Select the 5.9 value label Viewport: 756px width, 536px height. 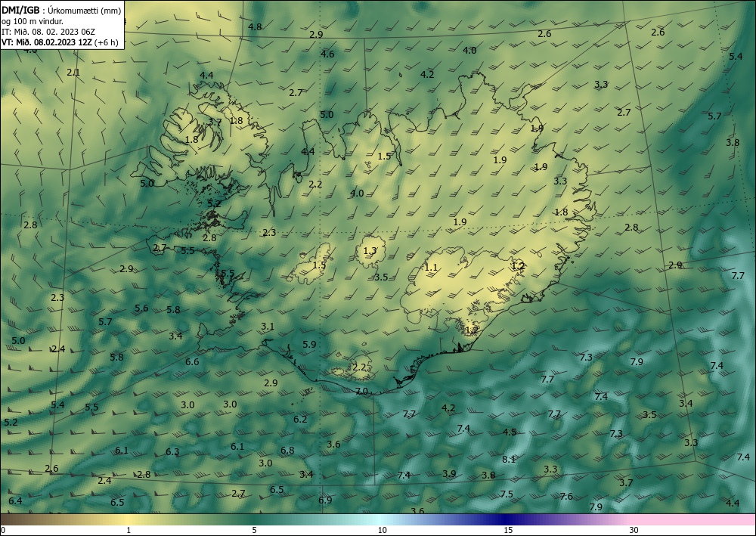click(309, 345)
